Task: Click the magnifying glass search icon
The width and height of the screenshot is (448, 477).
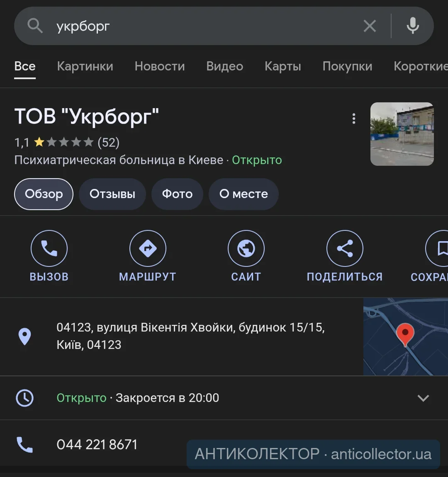Action: tap(35, 26)
